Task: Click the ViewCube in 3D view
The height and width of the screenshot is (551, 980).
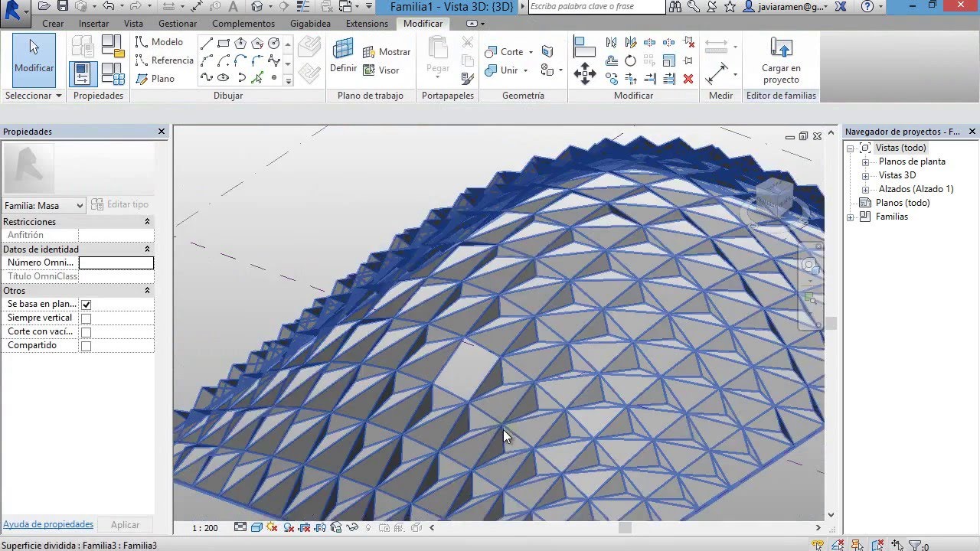Action: coord(775,201)
